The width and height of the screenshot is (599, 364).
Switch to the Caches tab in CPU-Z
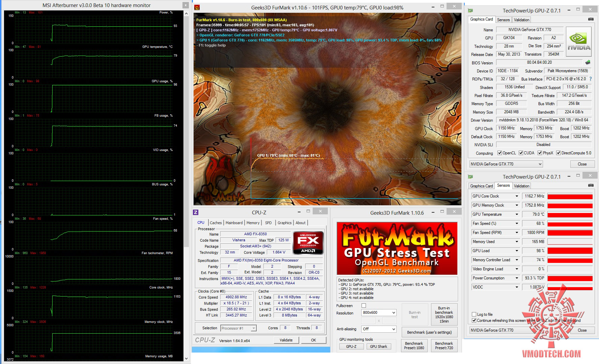[216, 223]
